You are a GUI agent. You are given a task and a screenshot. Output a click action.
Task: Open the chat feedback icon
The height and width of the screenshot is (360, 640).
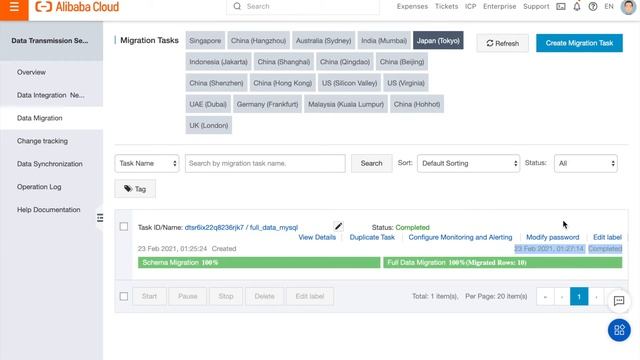[x=619, y=301]
